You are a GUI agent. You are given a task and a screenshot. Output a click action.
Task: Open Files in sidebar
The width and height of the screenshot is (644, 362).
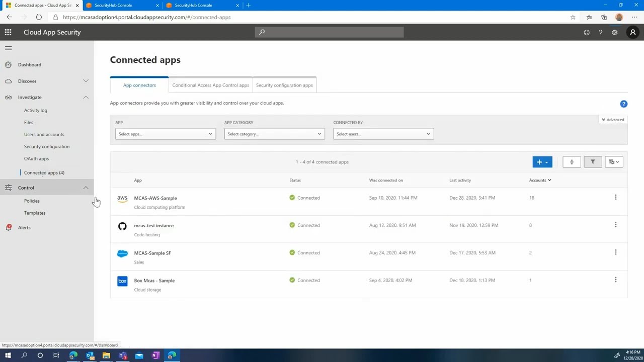tap(29, 123)
